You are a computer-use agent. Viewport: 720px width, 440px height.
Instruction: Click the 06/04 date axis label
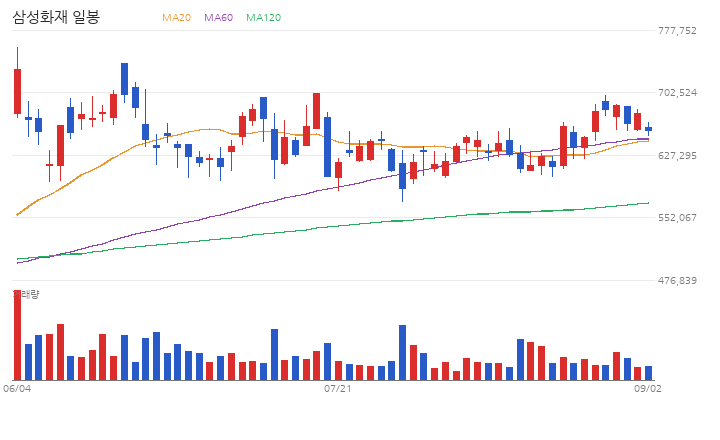tap(17, 389)
